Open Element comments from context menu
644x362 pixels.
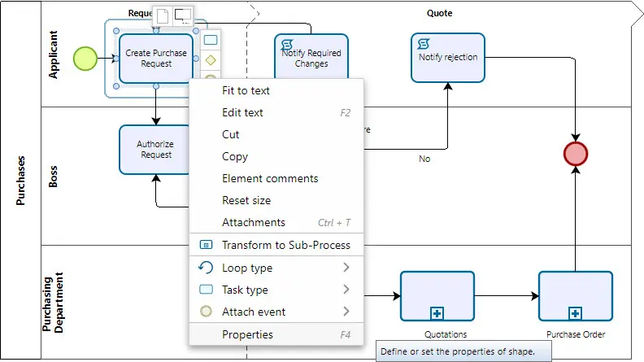pos(276,178)
